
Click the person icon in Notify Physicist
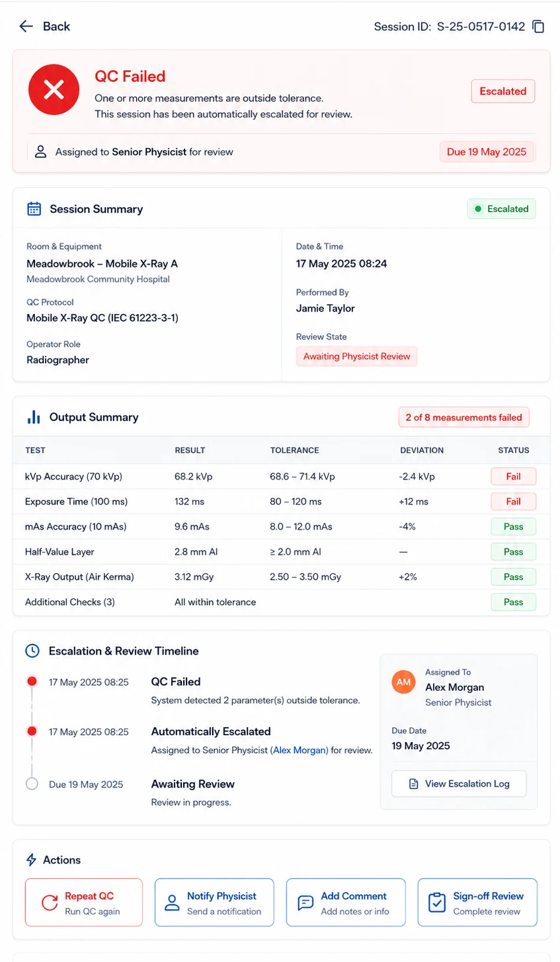point(172,902)
